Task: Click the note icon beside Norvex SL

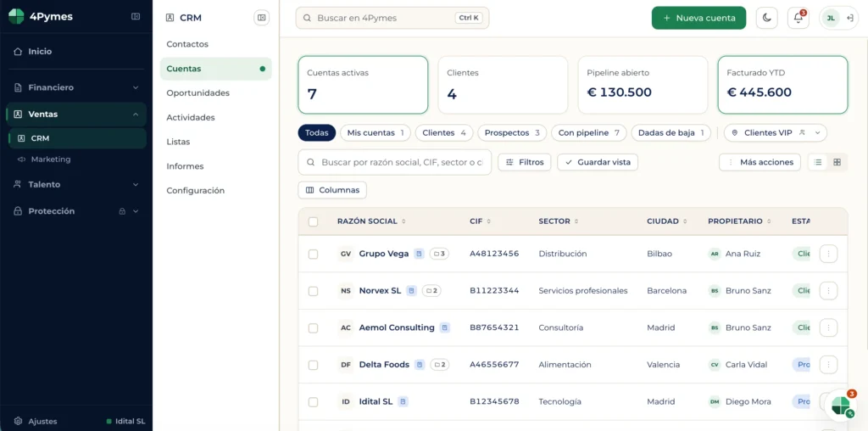Action: pos(411,290)
